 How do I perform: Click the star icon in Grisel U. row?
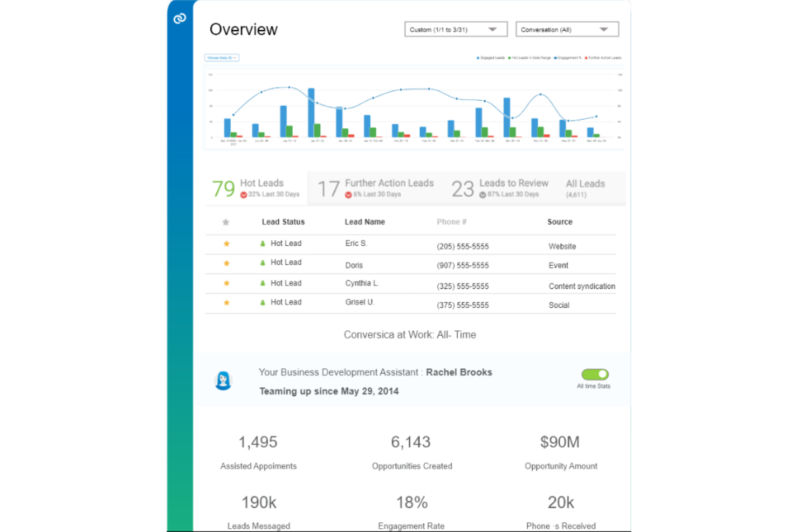(226, 302)
